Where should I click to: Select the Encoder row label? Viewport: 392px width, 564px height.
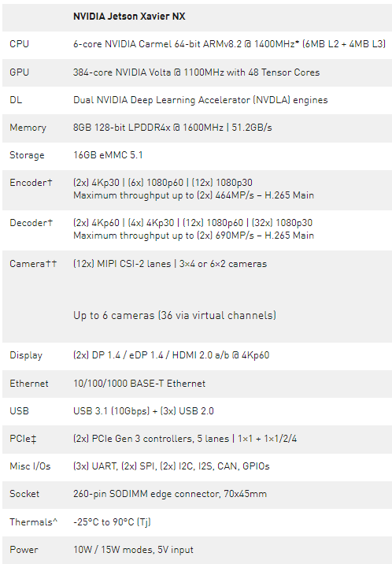tap(31, 183)
